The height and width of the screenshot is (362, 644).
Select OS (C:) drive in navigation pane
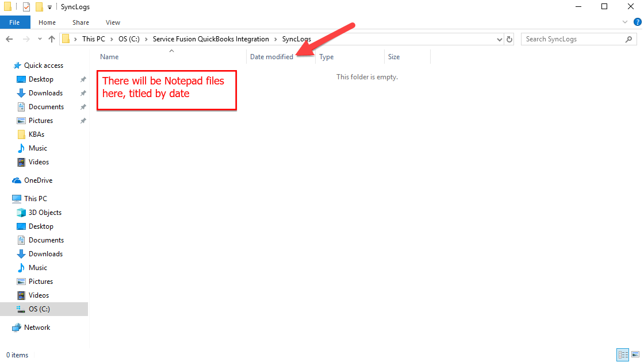pyautogui.click(x=44, y=309)
